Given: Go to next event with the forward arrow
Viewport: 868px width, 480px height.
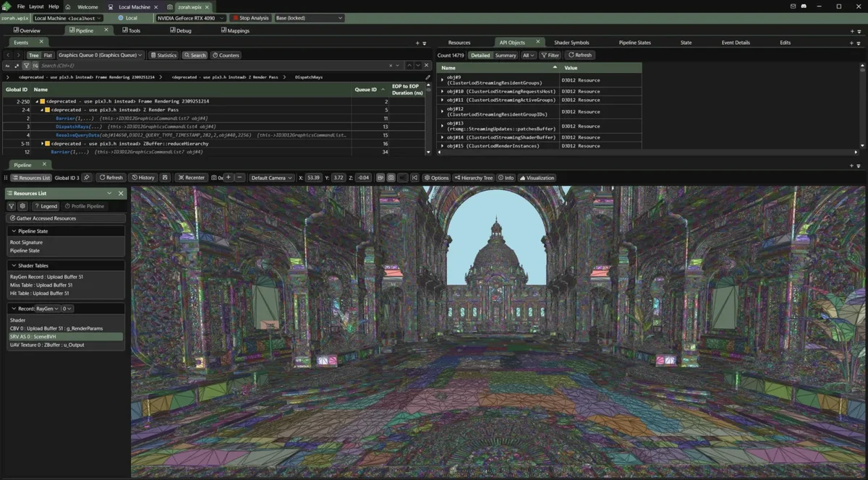Looking at the screenshot, I should pyautogui.click(x=19, y=55).
